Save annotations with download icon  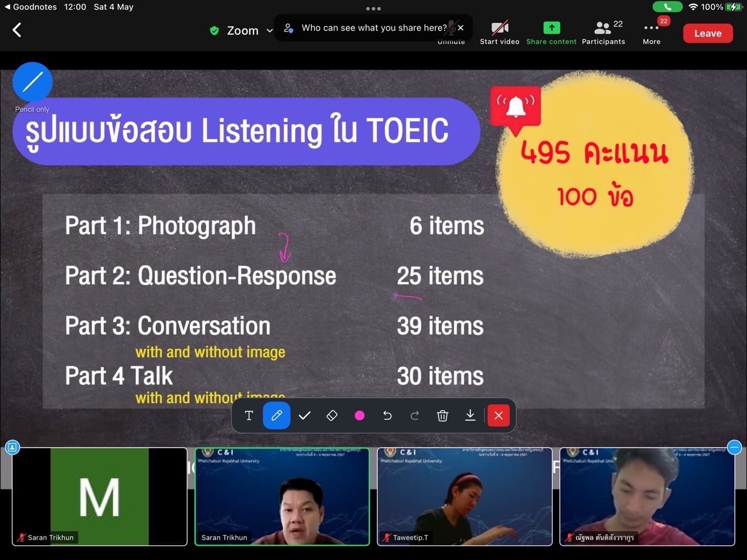(470, 415)
